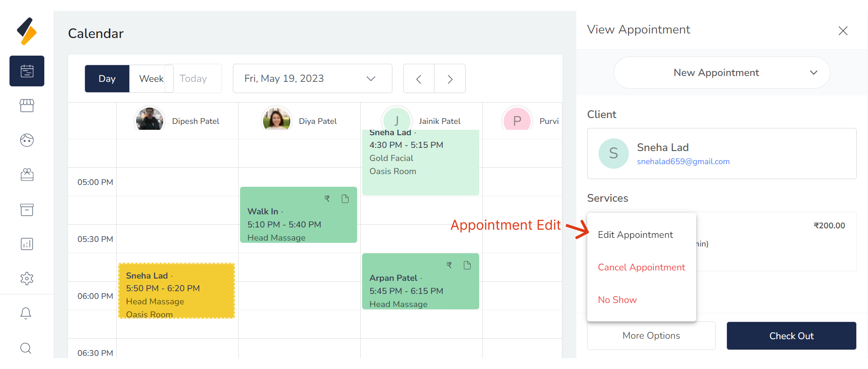Viewport: 868px width, 369px height.
Task: Open the New Appointment status dropdown
Action: pyautogui.click(x=722, y=73)
